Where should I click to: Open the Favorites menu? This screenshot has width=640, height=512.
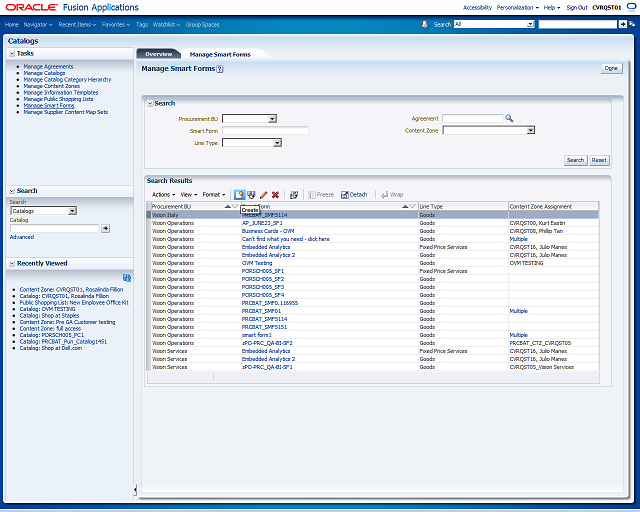[116, 24]
